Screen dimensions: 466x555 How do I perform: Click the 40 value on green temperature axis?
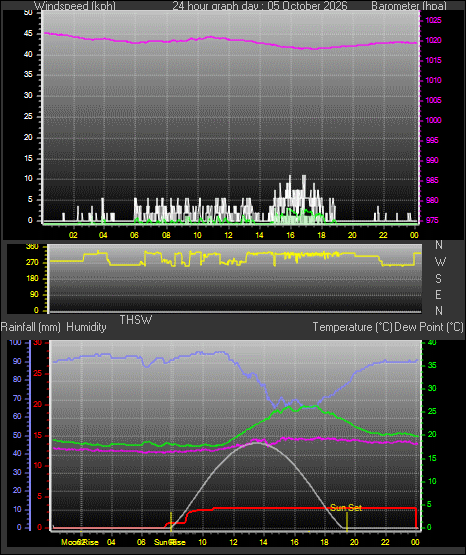coord(432,343)
